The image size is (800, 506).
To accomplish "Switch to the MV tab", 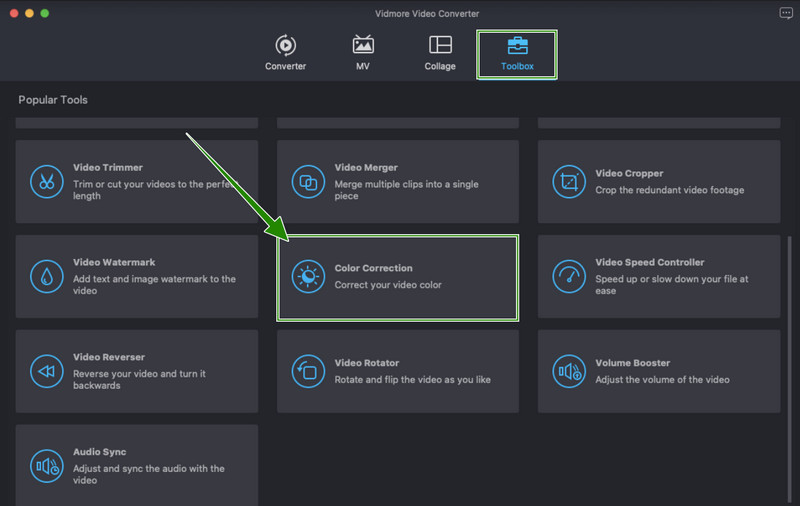I will coord(363,54).
